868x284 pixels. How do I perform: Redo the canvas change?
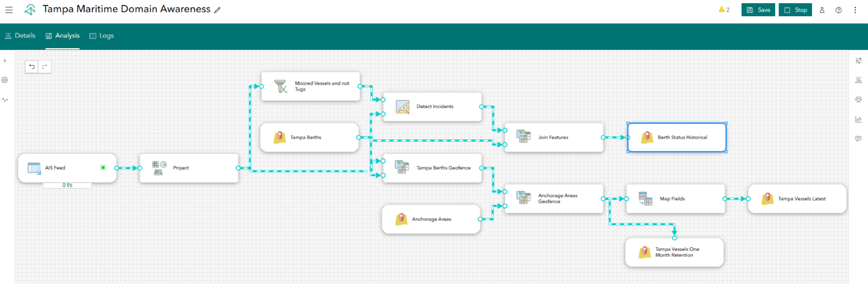point(44,67)
